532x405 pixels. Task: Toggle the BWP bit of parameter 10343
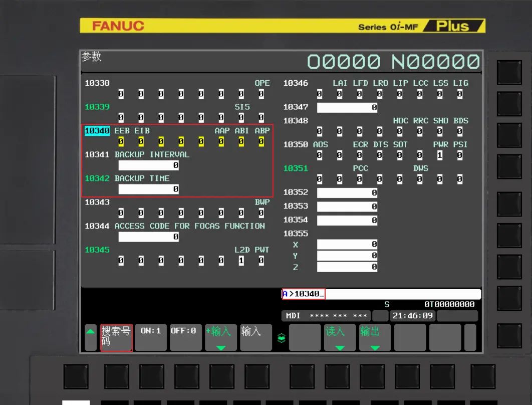click(261, 213)
